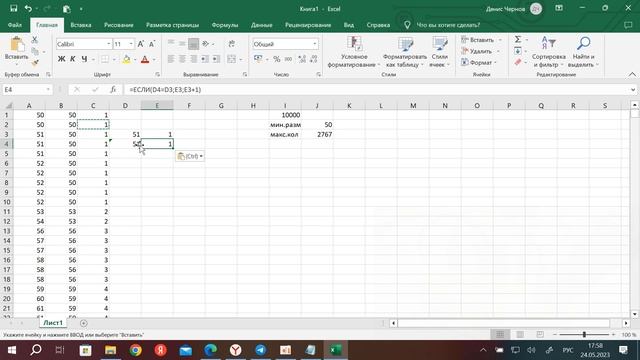This screenshot has height=360, width=640.
Task: Toggle center horizontal alignment button
Action: coord(182,59)
